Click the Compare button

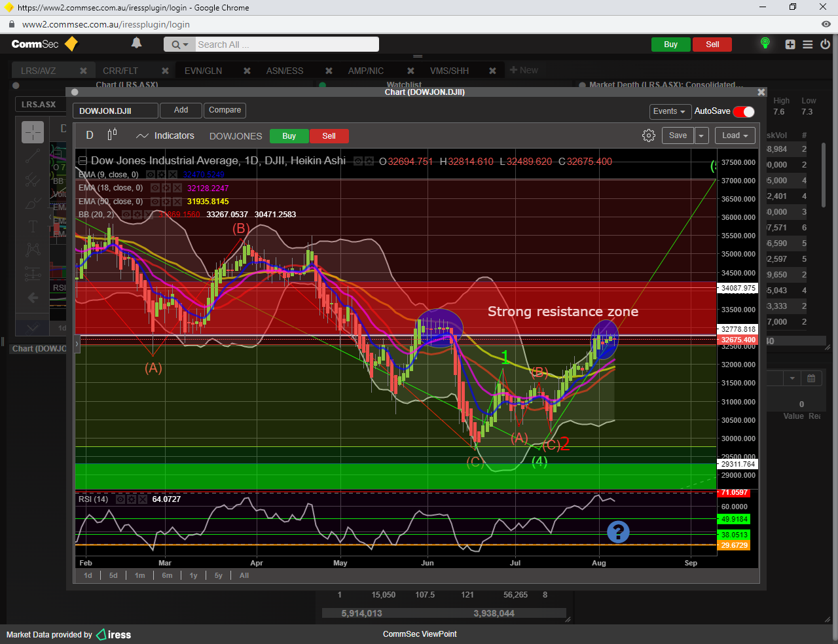(x=225, y=110)
